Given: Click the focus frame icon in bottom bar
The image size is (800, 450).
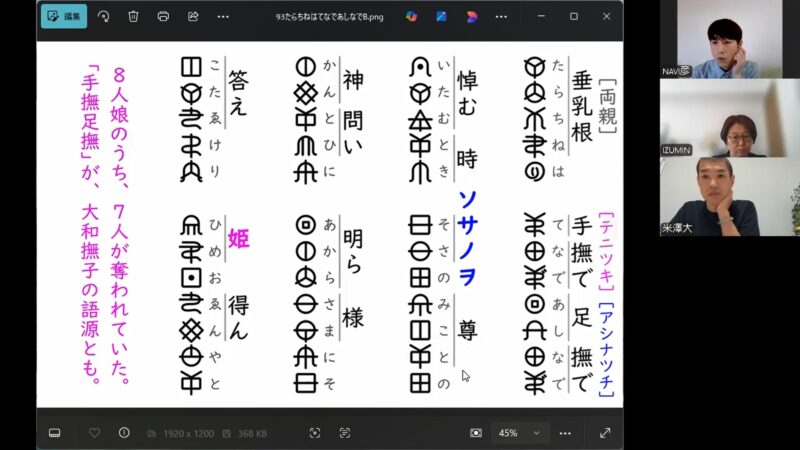Looking at the screenshot, I should (315, 433).
